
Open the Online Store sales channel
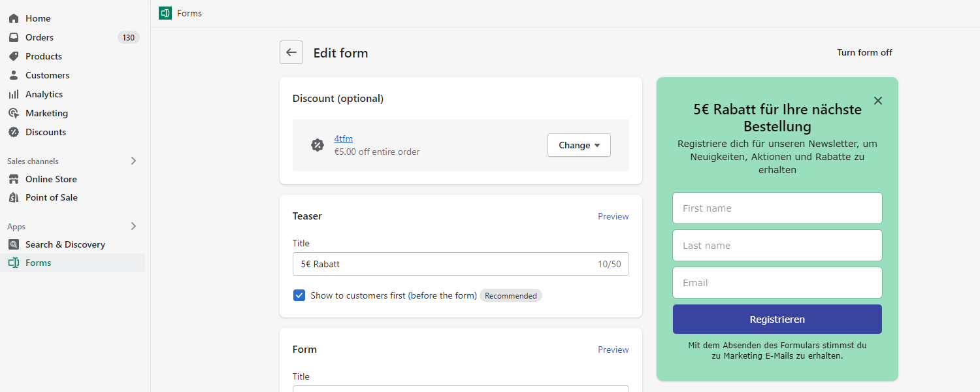pyautogui.click(x=50, y=178)
